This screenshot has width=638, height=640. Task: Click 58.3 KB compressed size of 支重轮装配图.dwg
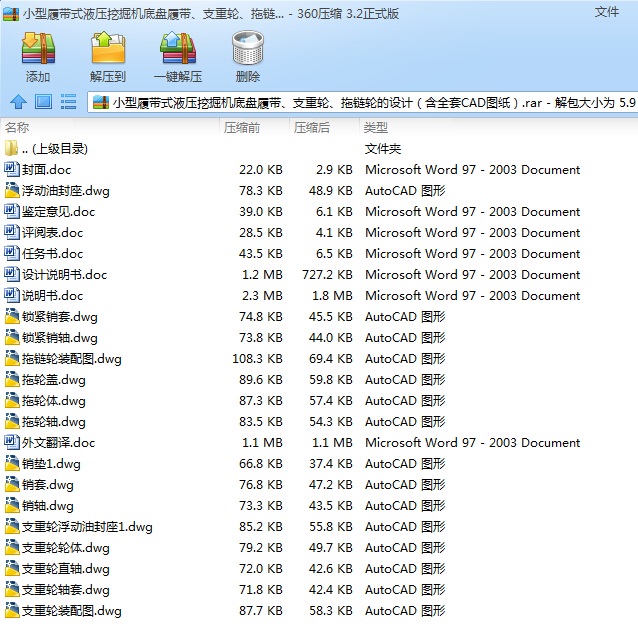(x=331, y=611)
